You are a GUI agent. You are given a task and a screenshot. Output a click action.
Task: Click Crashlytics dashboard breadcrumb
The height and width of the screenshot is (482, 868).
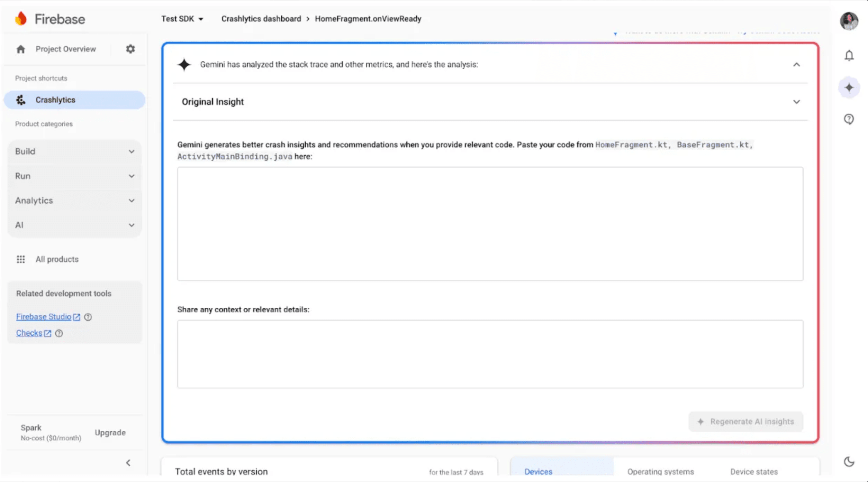coord(261,19)
